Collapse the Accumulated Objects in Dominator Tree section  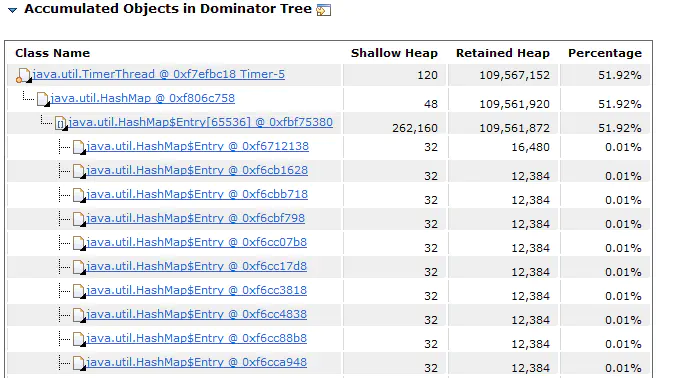[x=12, y=10]
